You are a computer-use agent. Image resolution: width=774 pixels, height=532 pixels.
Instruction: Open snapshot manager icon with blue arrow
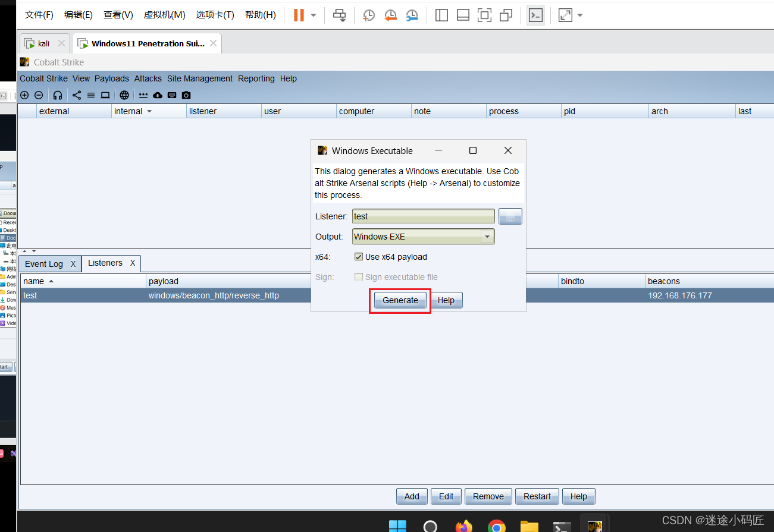[x=412, y=15]
